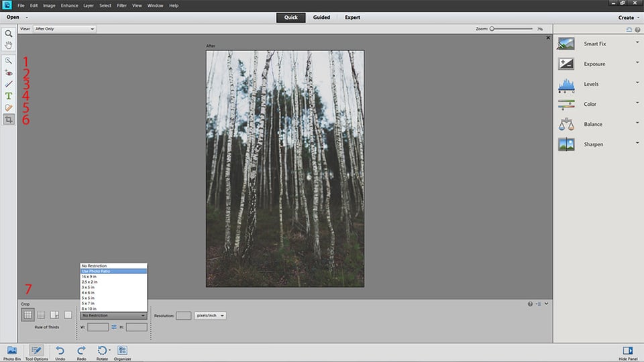Select the Grid crop overlay

(x=41, y=315)
